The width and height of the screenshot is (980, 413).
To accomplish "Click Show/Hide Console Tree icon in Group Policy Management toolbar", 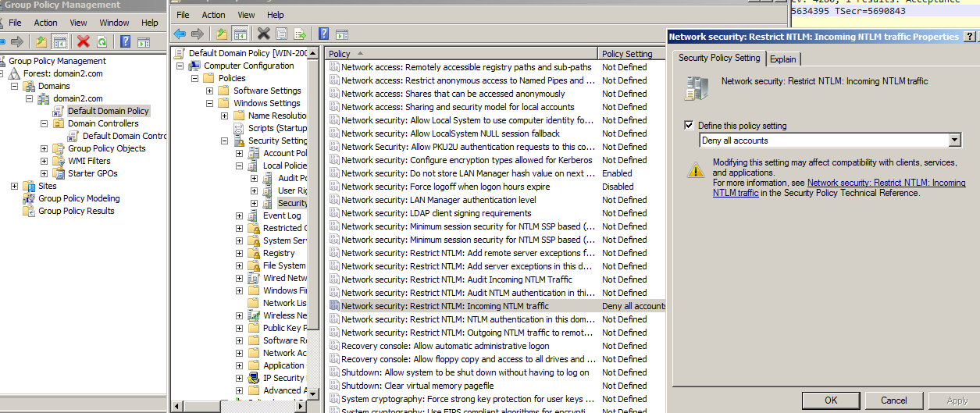I will click(x=59, y=41).
